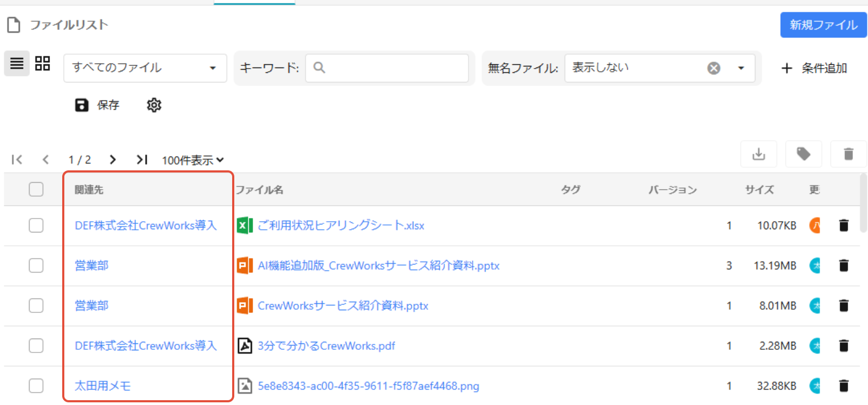Check the ヒアリングシート.xlsx row checkbox
The width and height of the screenshot is (868, 405).
point(36,226)
